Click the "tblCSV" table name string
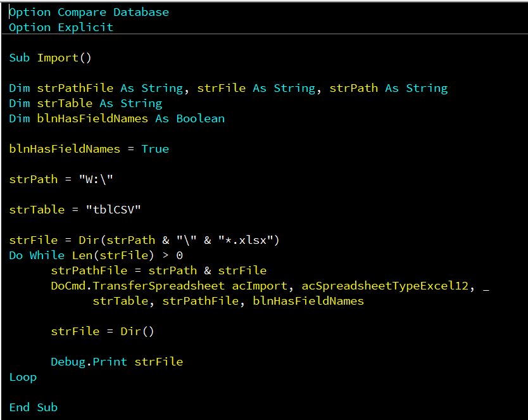Screen dimensions: 528x420 click(x=113, y=210)
